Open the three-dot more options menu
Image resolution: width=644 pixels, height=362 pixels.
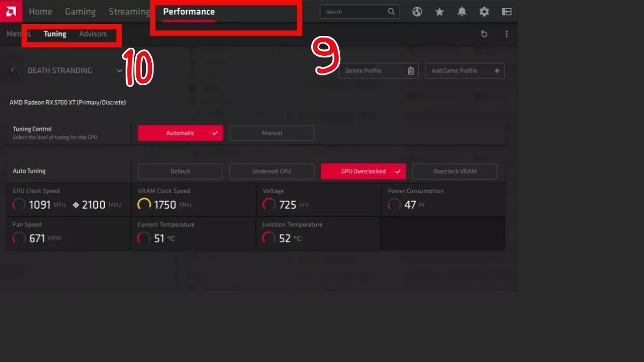coord(506,34)
